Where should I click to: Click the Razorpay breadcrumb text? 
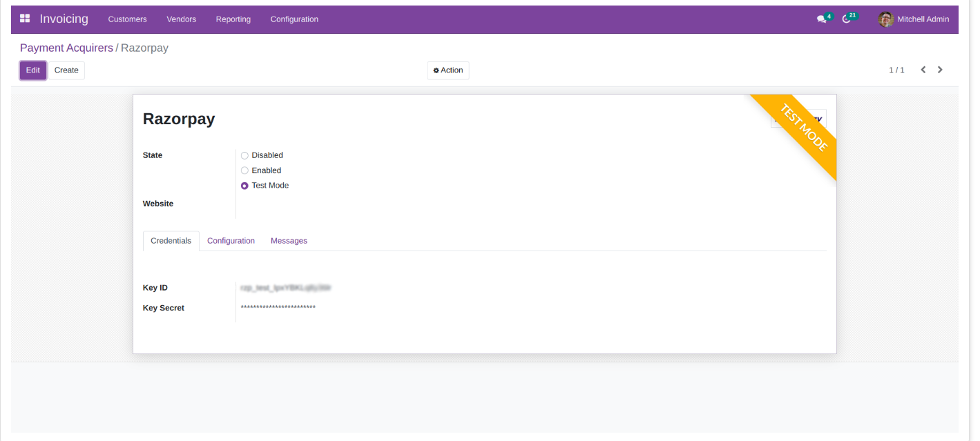(x=144, y=48)
